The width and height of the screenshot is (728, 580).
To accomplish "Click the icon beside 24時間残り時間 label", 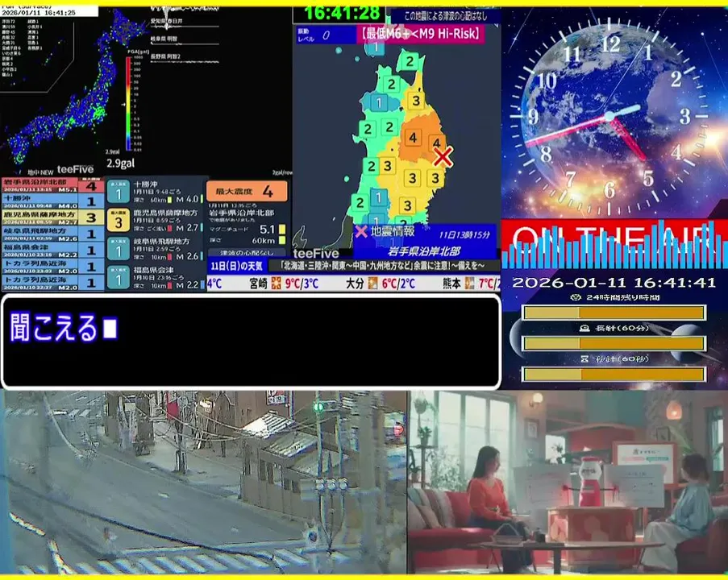I will (576, 297).
